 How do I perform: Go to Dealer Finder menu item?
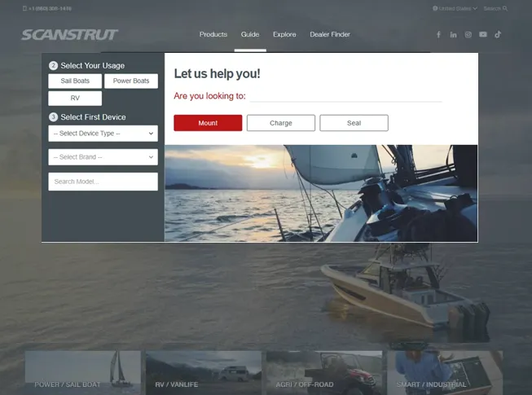[330, 35]
